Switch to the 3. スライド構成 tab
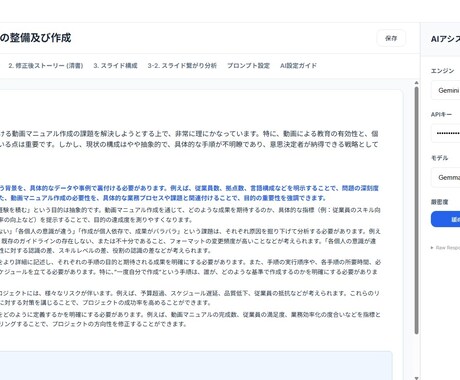Image resolution: width=460 pixels, height=380 pixels. [115, 66]
